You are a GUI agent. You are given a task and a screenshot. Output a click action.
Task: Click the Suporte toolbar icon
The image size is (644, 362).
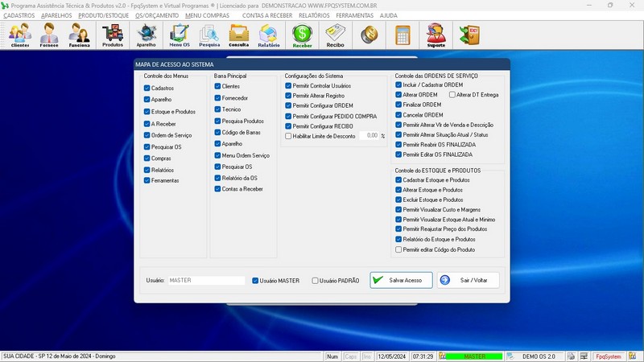(436, 35)
